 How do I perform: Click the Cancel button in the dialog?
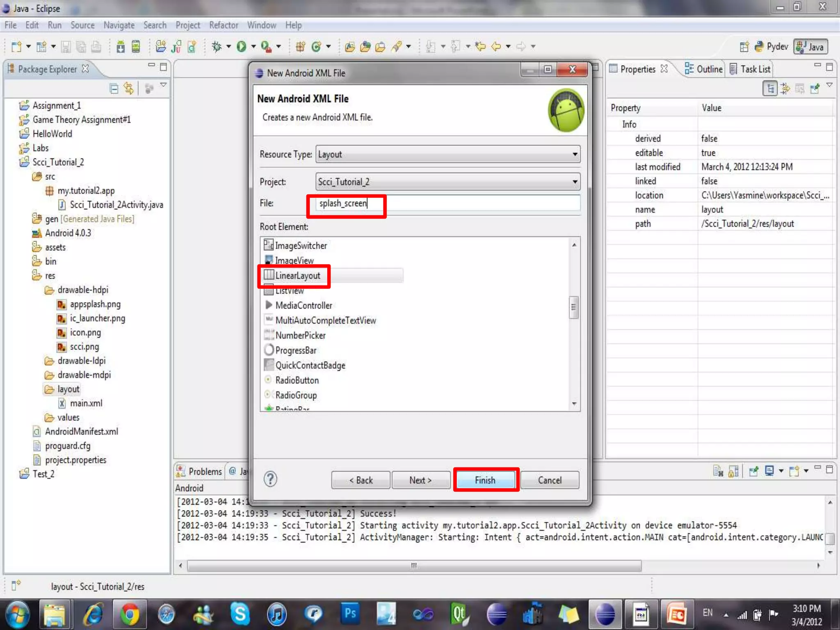pos(550,480)
